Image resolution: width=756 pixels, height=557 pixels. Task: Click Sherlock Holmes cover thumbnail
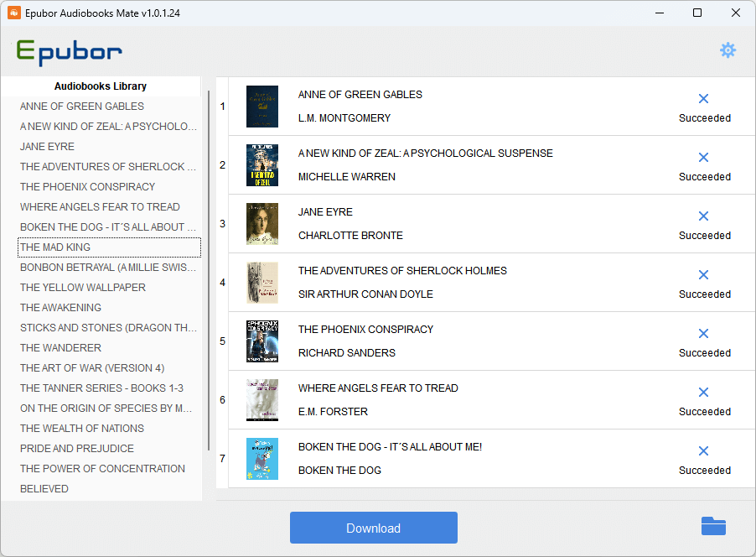pyautogui.click(x=262, y=283)
